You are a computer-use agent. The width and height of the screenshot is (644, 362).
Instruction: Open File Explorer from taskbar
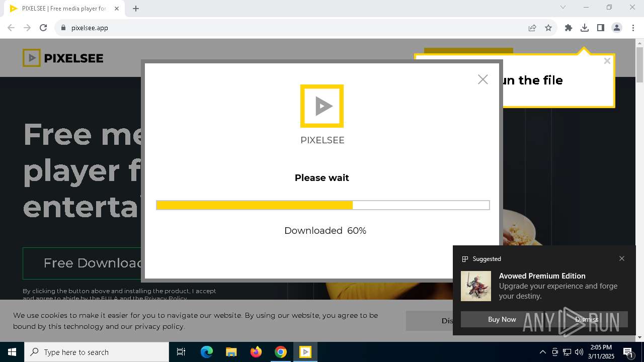point(231,352)
